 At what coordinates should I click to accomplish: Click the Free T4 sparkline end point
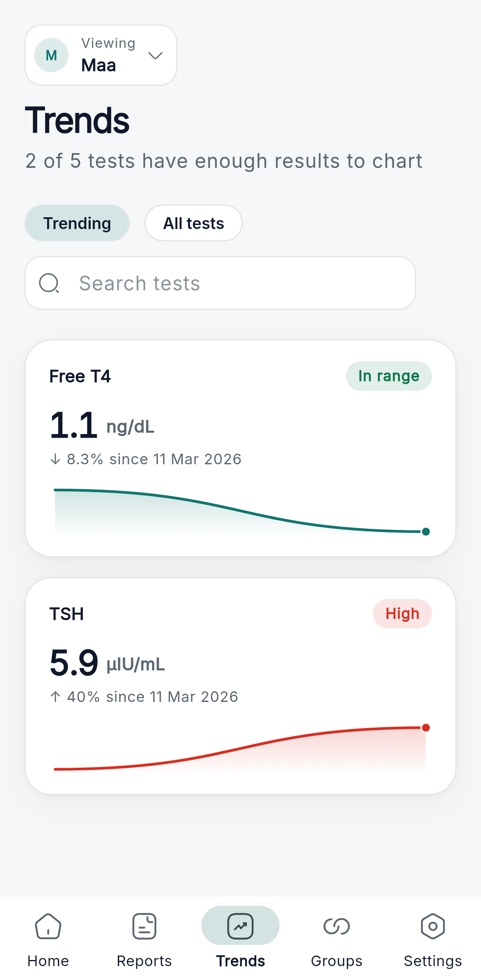click(426, 531)
